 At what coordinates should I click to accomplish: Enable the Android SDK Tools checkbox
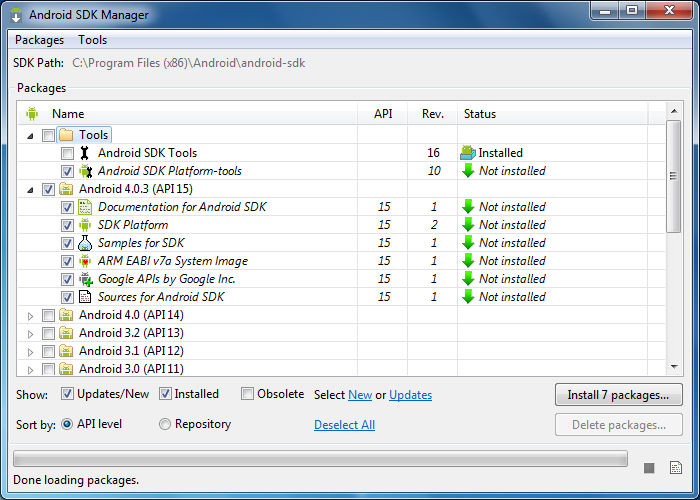click(67, 153)
